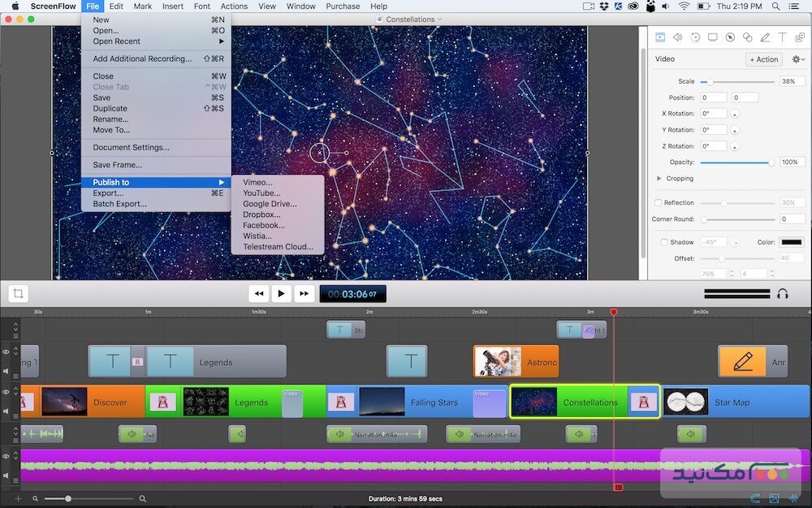Select the Video Motion inspector panel
Image resolution: width=812 pixels, height=508 pixels.
[696, 37]
